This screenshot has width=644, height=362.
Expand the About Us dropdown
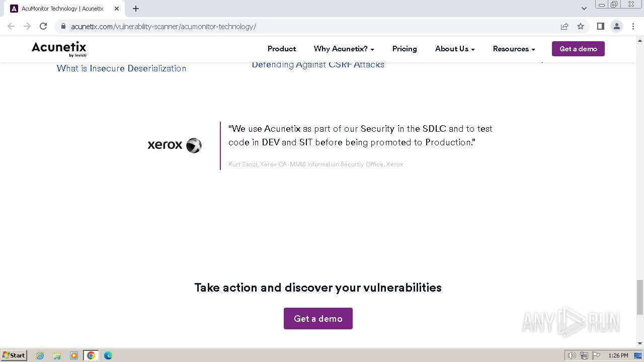click(x=455, y=49)
